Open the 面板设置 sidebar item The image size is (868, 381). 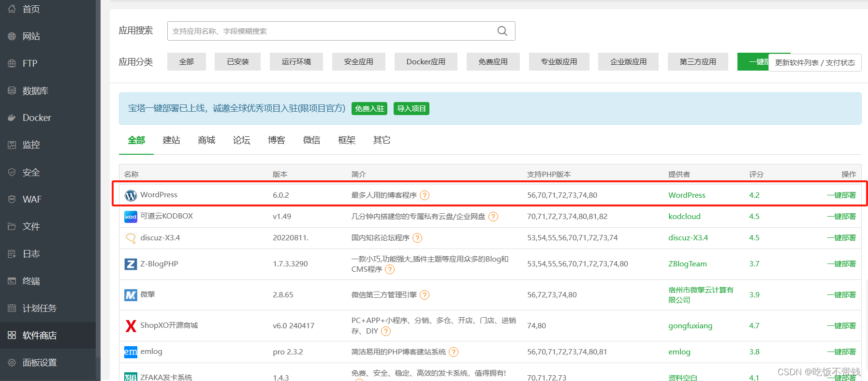tap(40, 362)
